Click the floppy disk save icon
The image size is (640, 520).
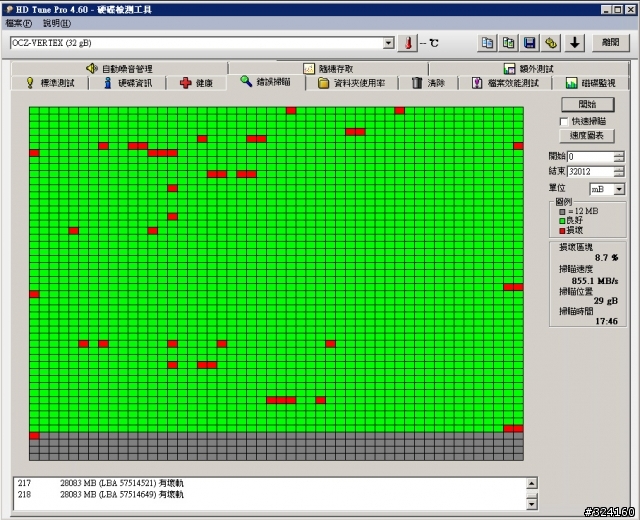tap(530, 43)
